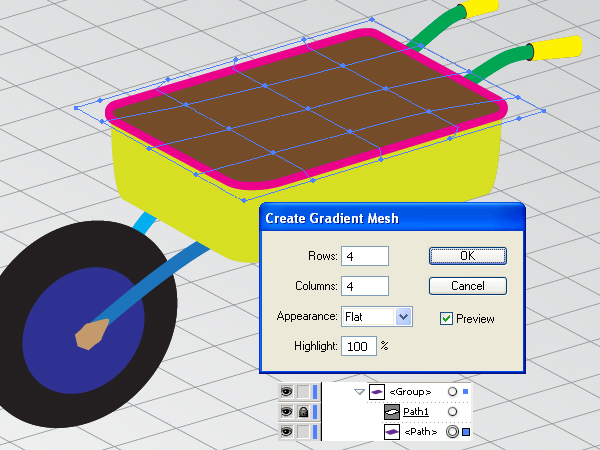The width and height of the screenshot is (600, 450).
Task: Toggle lock box for <Path> row
Action: click(x=303, y=432)
